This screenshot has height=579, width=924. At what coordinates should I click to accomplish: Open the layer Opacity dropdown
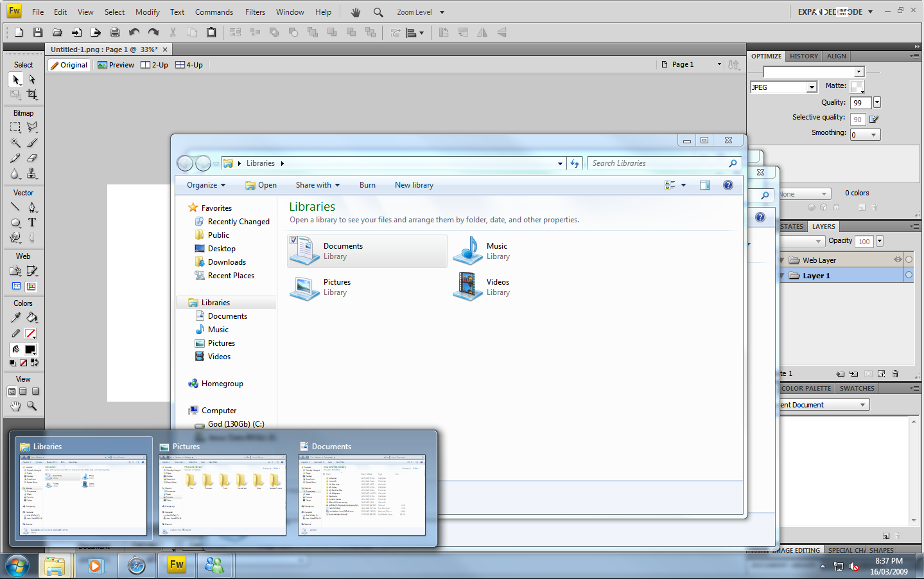(x=880, y=241)
